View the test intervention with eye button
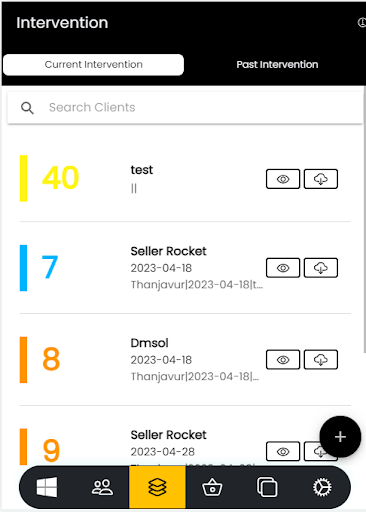This screenshot has height=512, width=366. (x=283, y=179)
